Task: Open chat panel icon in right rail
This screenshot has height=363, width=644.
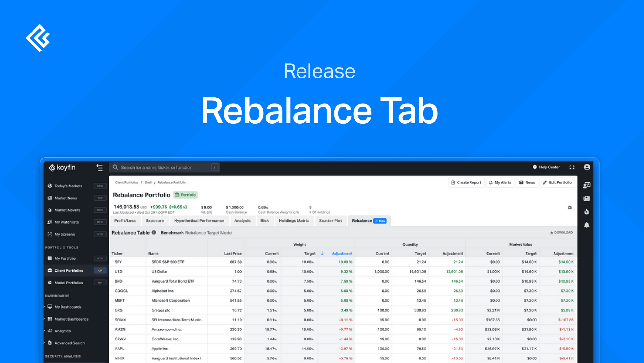Action: click(x=587, y=185)
